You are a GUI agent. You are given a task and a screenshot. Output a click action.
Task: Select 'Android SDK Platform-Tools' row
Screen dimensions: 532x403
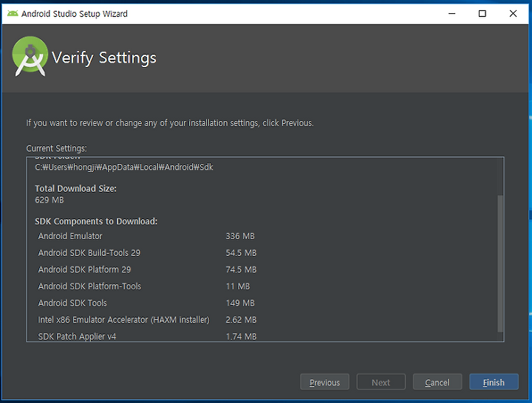(x=144, y=286)
